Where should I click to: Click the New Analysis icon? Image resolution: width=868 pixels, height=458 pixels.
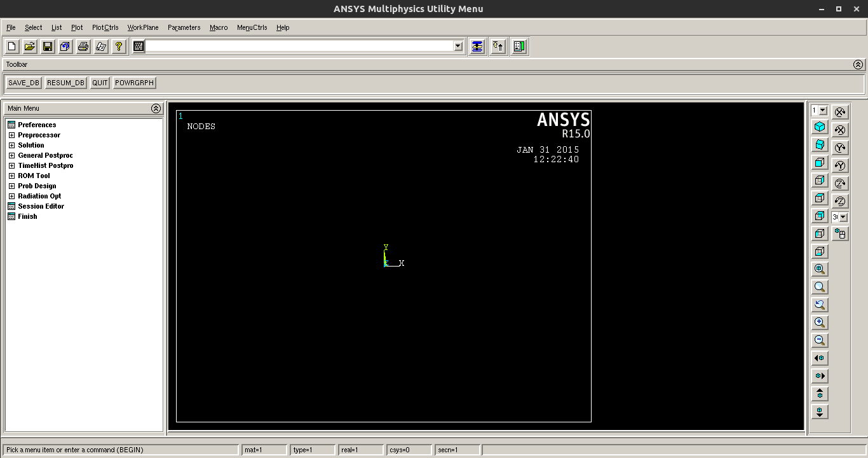coord(12,46)
